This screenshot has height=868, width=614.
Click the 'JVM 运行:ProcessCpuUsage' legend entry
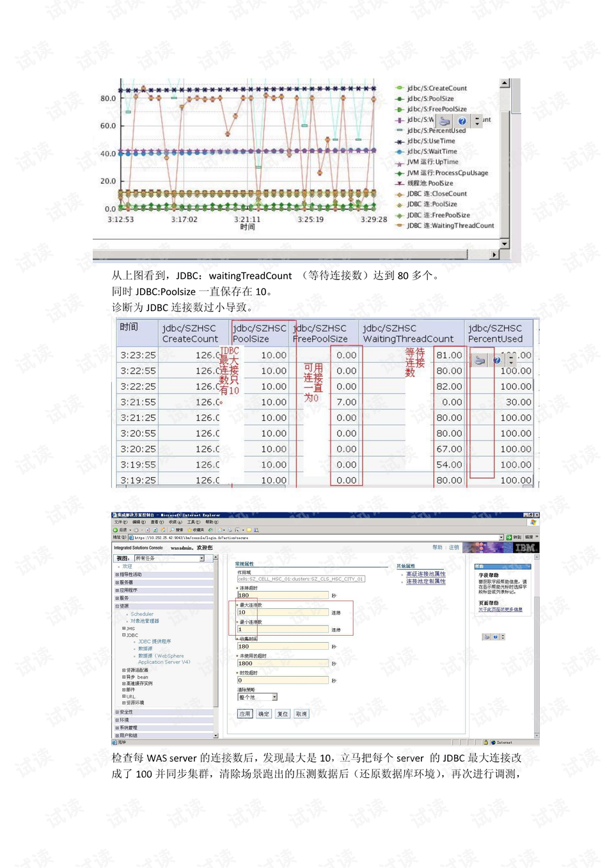[x=443, y=173]
